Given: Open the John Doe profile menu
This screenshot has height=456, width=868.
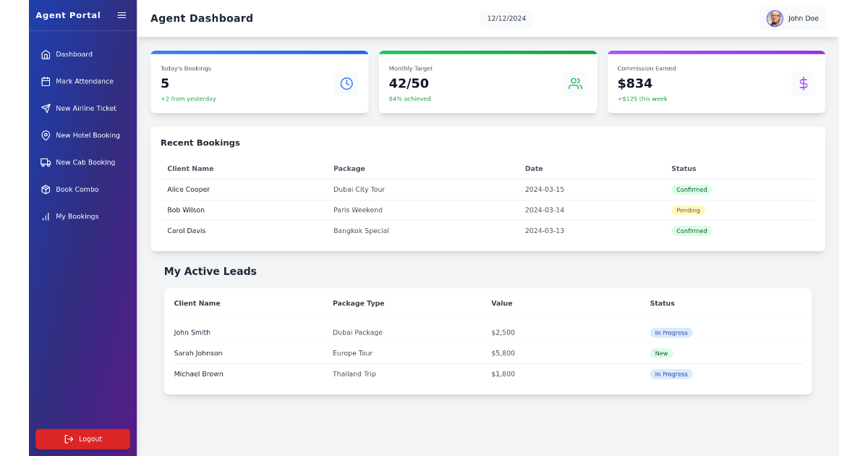Looking at the screenshot, I should tap(793, 18).
